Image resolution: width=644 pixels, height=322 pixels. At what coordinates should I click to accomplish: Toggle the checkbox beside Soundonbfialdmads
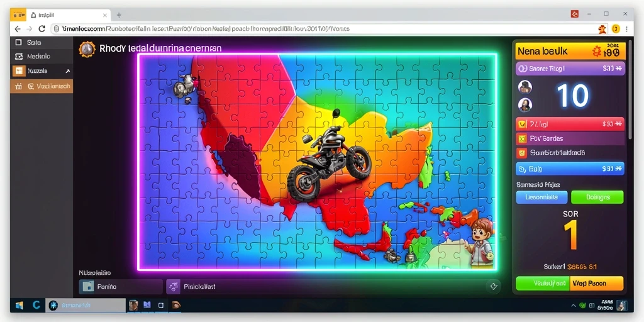click(522, 153)
